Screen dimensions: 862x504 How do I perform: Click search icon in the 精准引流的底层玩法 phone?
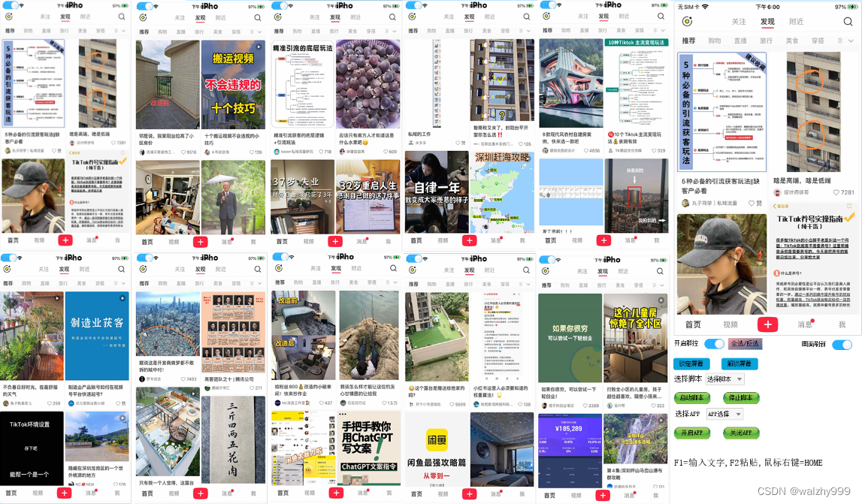pyautogui.click(x=392, y=17)
